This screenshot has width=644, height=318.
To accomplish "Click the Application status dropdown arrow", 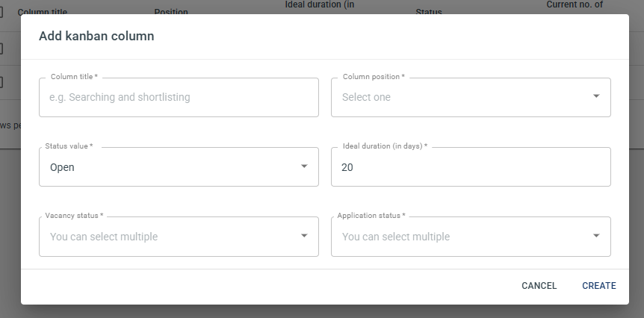I will pyautogui.click(x=596, y=236).
